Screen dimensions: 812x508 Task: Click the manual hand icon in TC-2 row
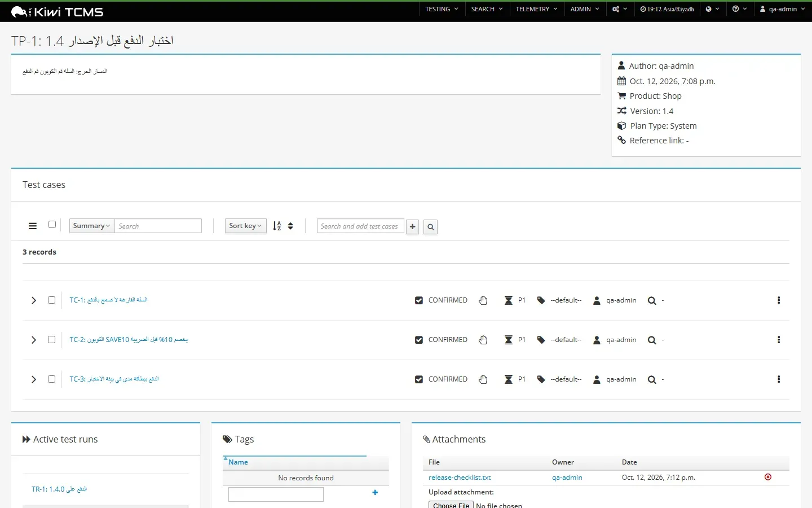[x=483, y=340]
